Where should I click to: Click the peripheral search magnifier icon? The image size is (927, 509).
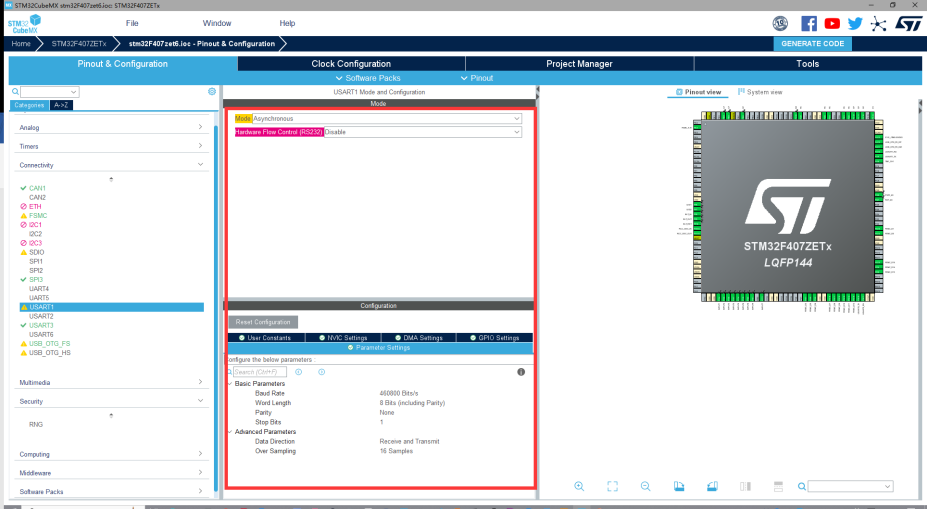pyautogui.click(x=15, y=92)
